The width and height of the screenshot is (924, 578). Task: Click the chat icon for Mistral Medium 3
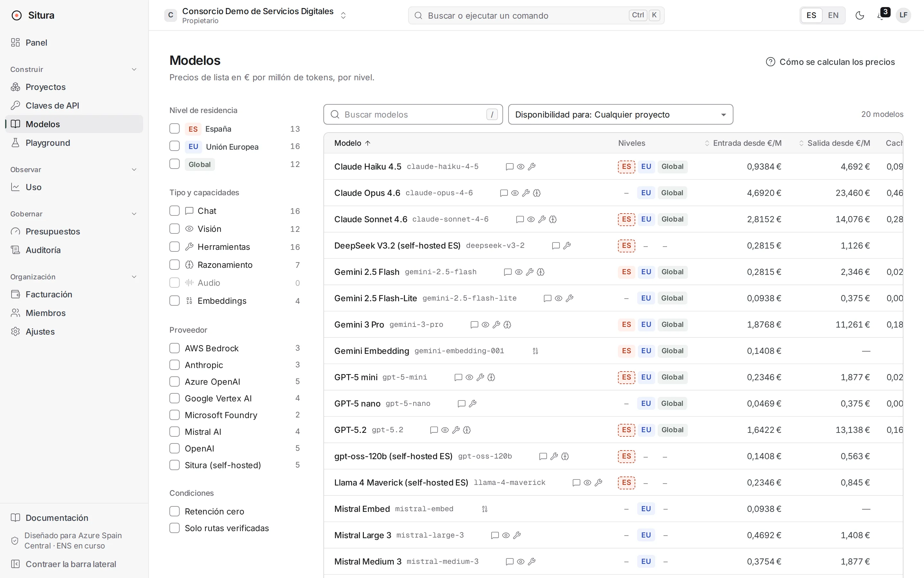(x=509, y=562)
